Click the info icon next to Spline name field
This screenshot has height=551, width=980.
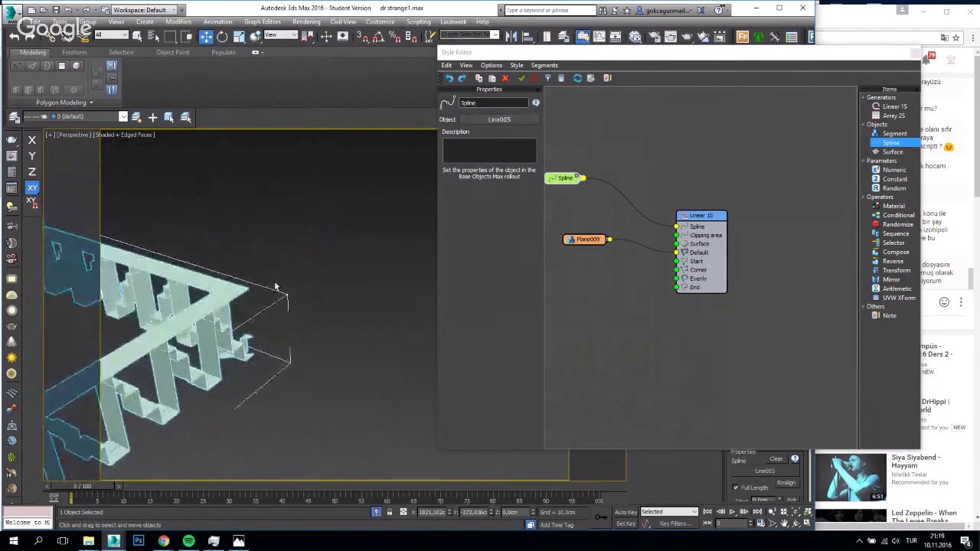(x=536, y=103)
